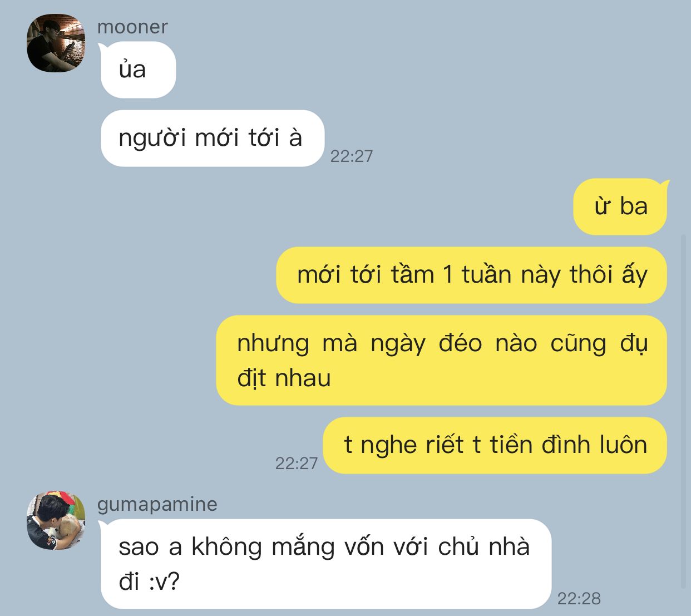Click 'chủ nhà' text in gumapamine's message
This screenshot has width=691, height=616.
click(483, 546)
